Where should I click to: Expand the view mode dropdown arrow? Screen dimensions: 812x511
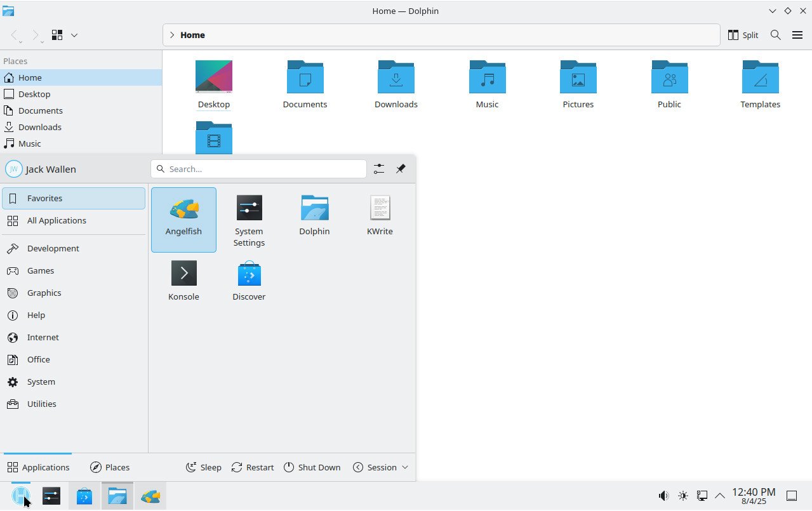pyautogui.click(x=74, y=35)
